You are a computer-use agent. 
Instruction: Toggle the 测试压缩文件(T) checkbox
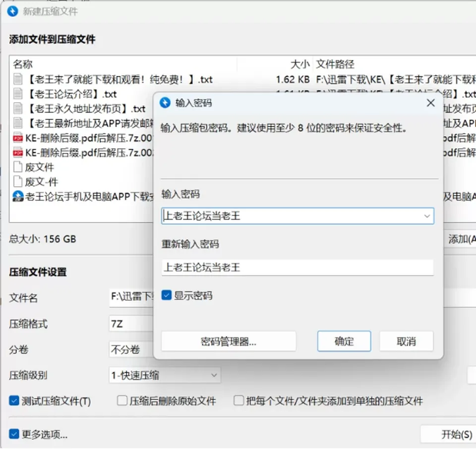click(14, 401)
